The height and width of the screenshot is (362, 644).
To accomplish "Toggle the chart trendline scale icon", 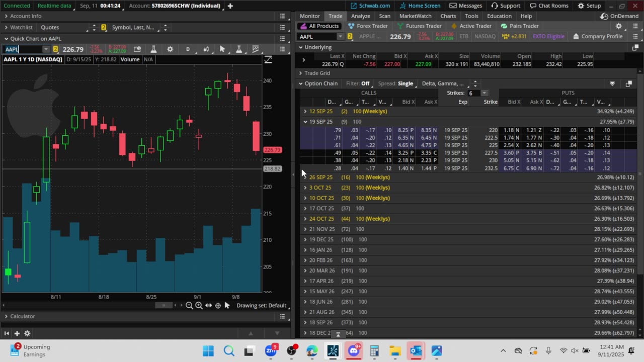I will (x=268, y=60).
